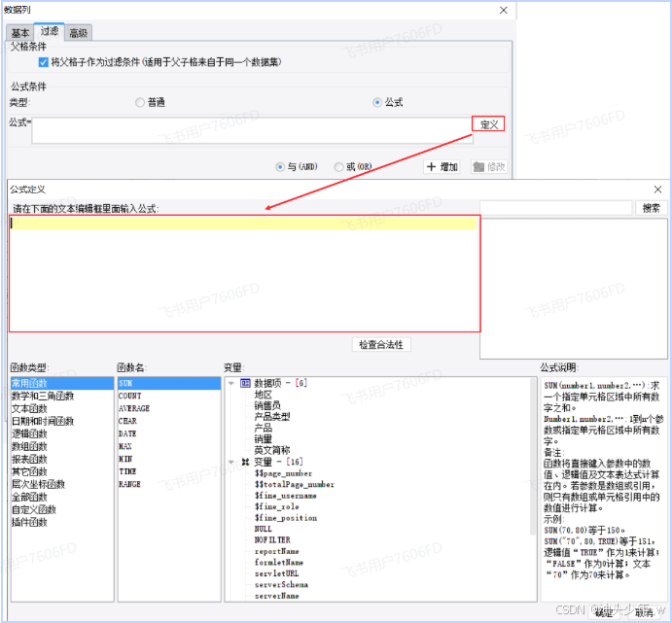Select the 地区 data item

[264, 395]
